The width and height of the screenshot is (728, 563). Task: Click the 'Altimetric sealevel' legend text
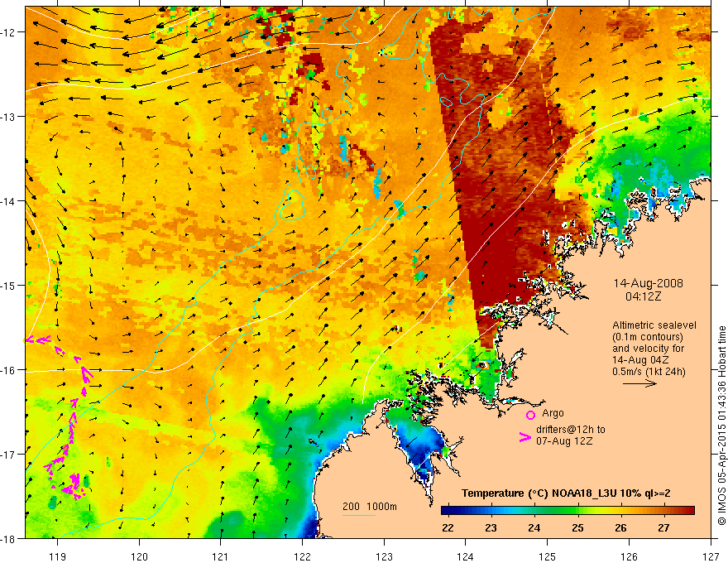[x=654, y=325]
